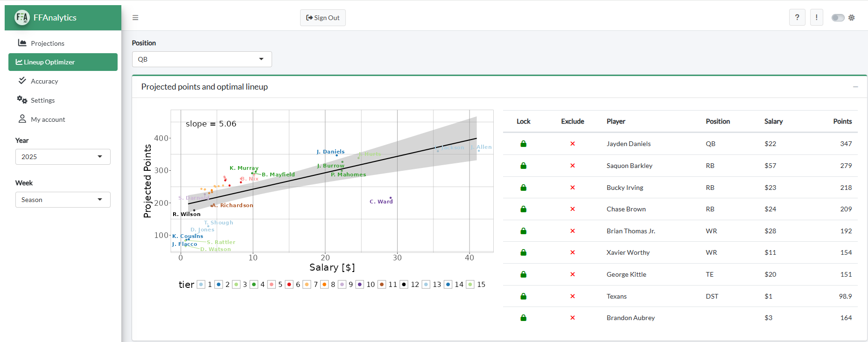
Task: Click the exclamation alert icon
Action: point(817,18)
